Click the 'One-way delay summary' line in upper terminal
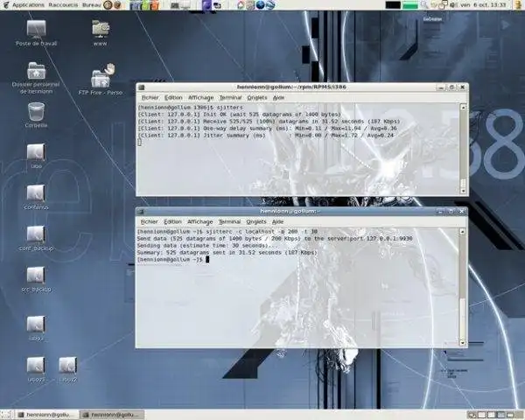525x420 pixels. coord(268,129)
